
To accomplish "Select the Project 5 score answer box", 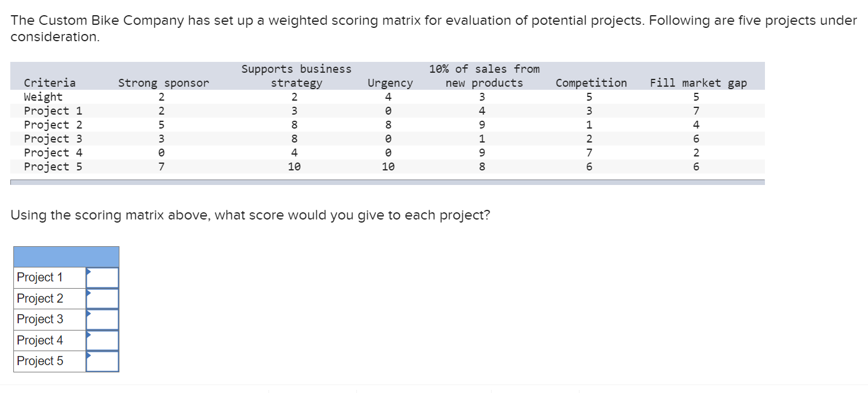I will [x=102, y=361].
